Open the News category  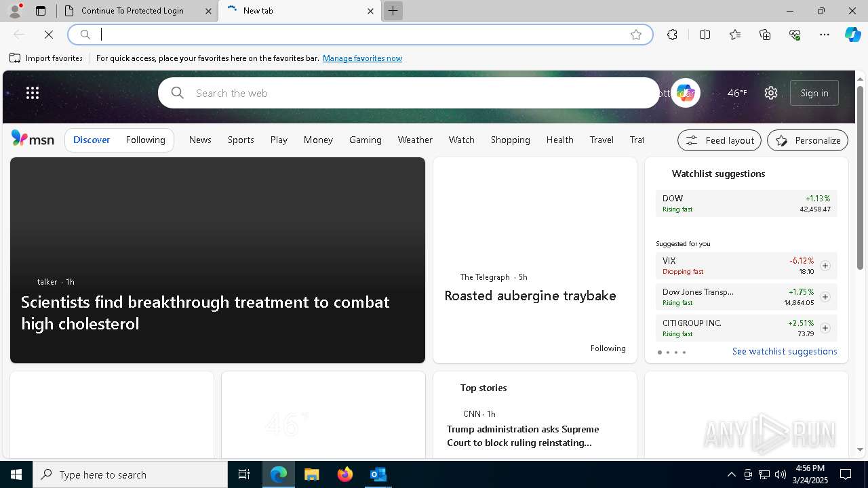click(200, 140)
